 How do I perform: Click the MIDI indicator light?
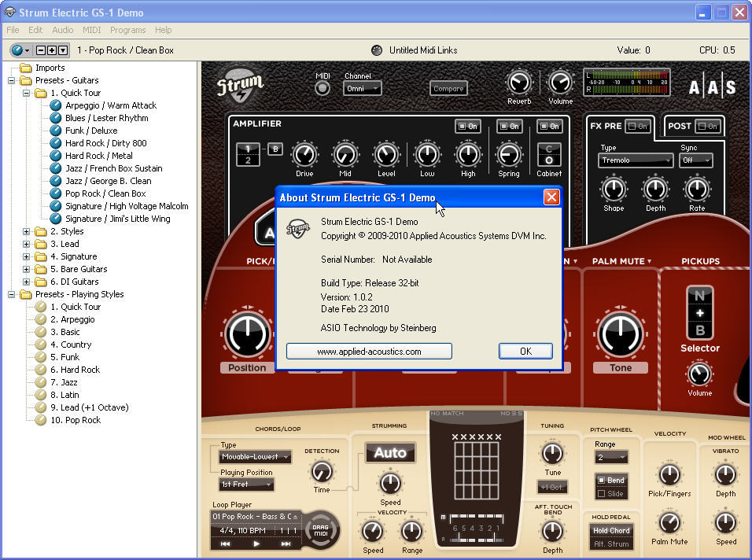point(323,88)
